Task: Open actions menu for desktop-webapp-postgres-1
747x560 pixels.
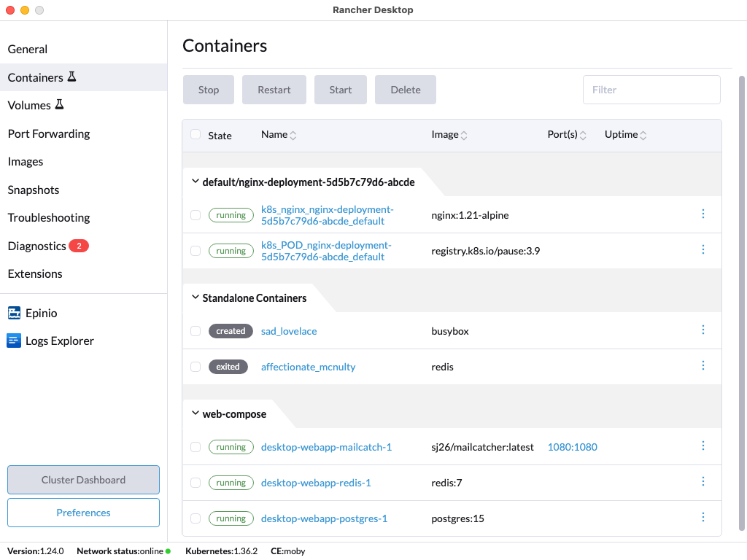Action: point(703,517)
